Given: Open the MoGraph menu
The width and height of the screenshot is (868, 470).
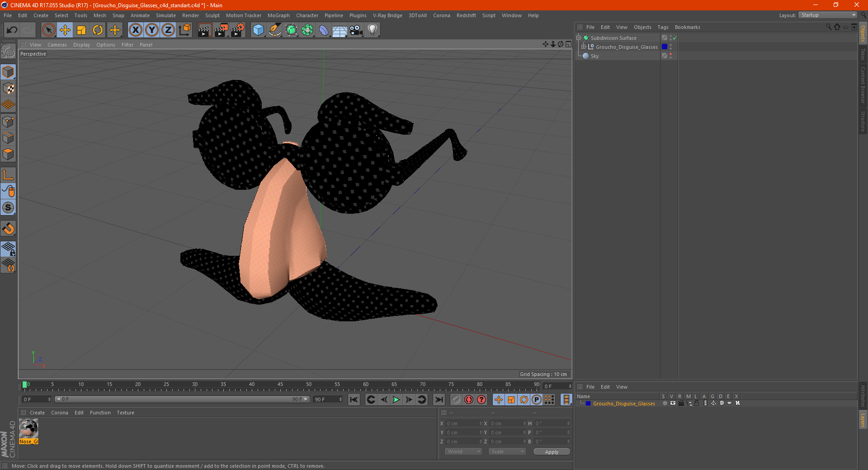Looking at the screenshot, I should point(278,15).
